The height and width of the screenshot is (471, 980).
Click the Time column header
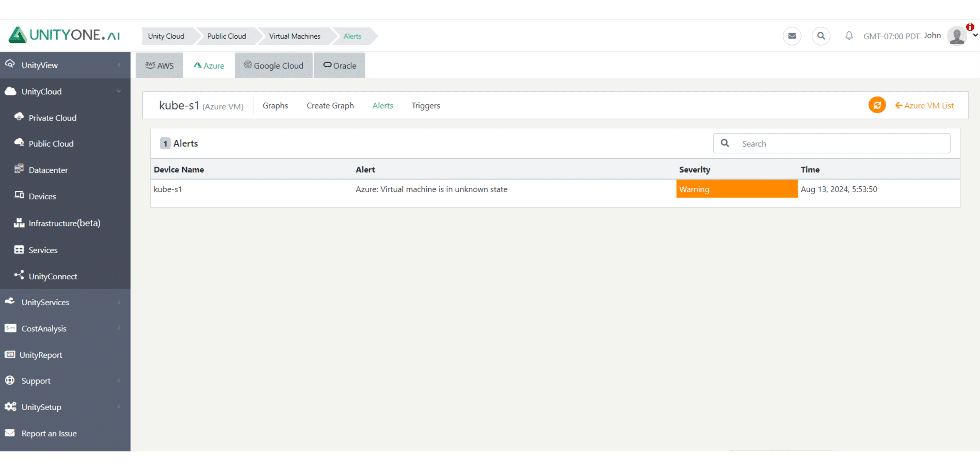click(x=810, y=169)
